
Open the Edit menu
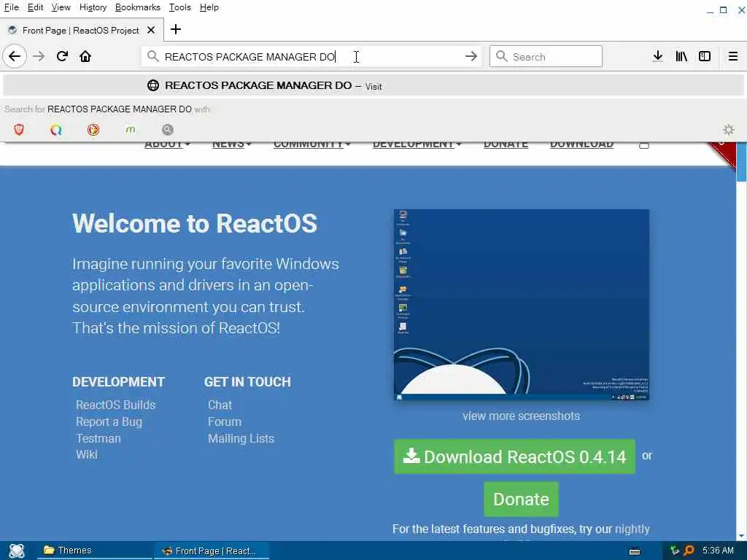(x=35, y=7)
